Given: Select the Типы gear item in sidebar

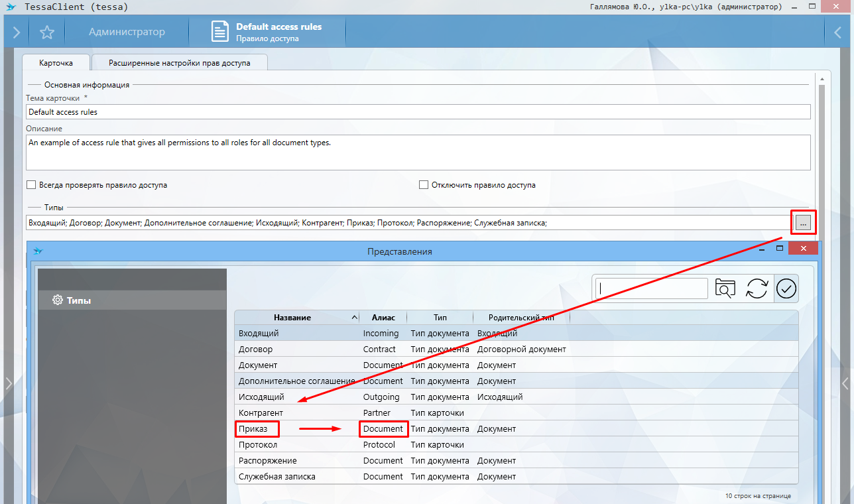Looking at the screenshot, I should tap(72, 300).
